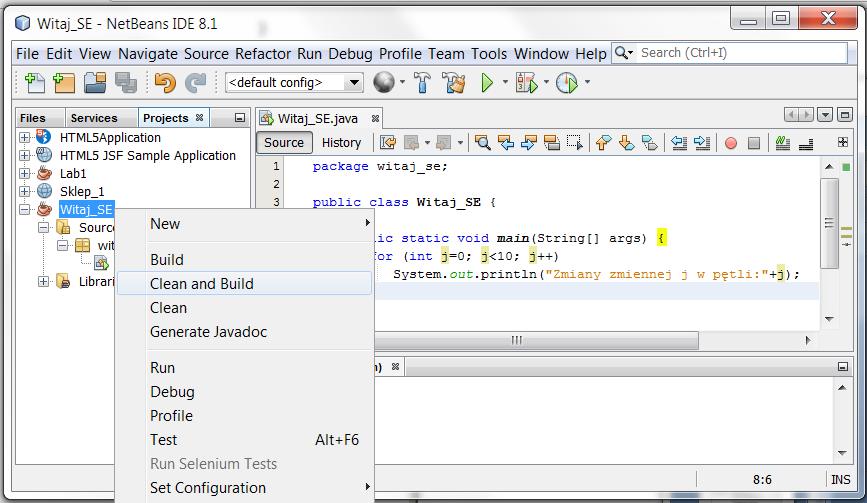Click the New File toolbar icon

[35, 83]
